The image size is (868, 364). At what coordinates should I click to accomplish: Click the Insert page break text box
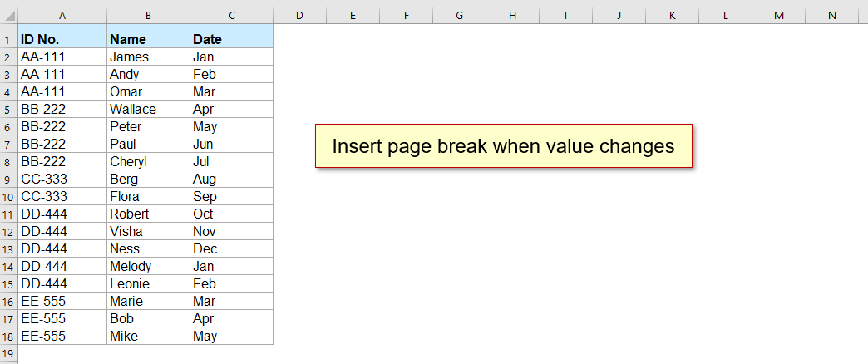503,146
